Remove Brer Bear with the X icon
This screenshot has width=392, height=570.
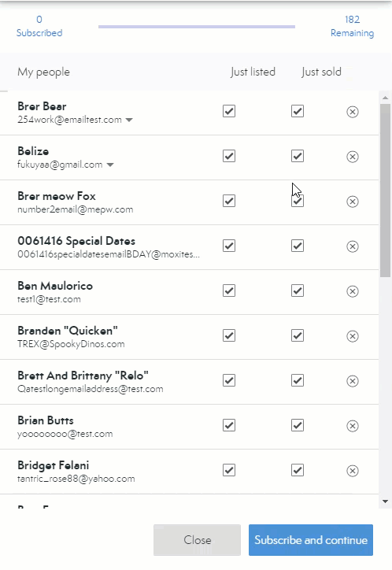353,112
